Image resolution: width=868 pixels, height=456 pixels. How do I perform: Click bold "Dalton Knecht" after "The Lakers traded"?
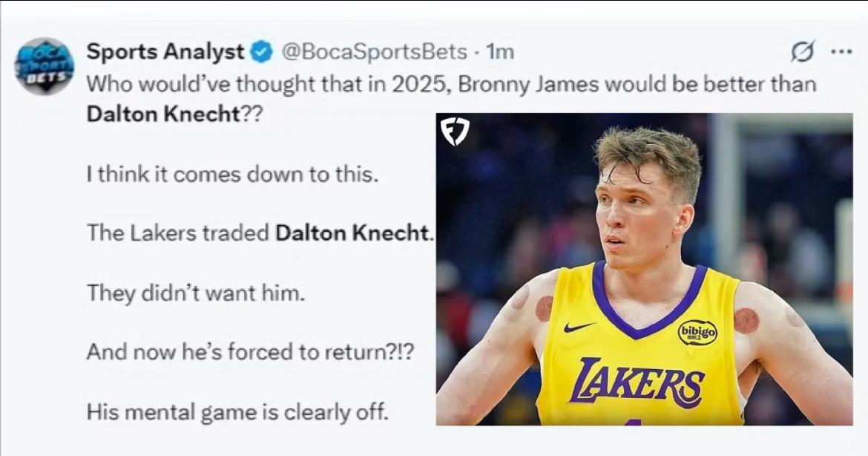352,232
